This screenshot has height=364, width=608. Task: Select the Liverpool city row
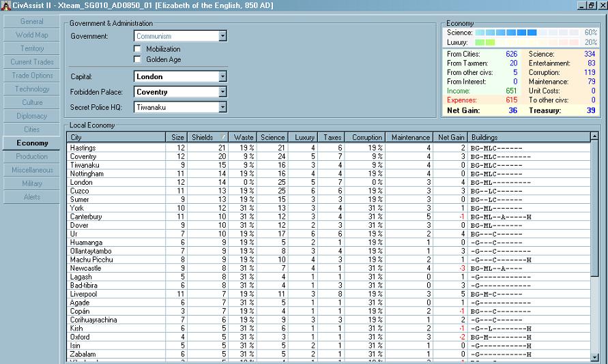click(328, 294)
